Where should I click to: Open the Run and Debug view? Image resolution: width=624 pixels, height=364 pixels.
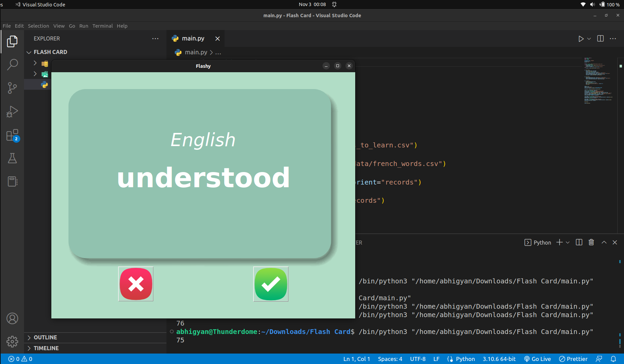pyautogui.click(x=12, y=112)
